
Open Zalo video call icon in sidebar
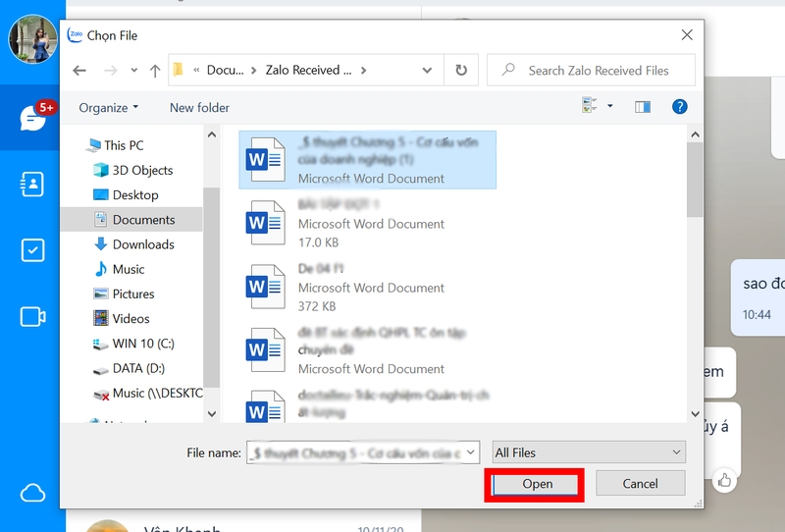pyautogui.click(x=32, y=317)
